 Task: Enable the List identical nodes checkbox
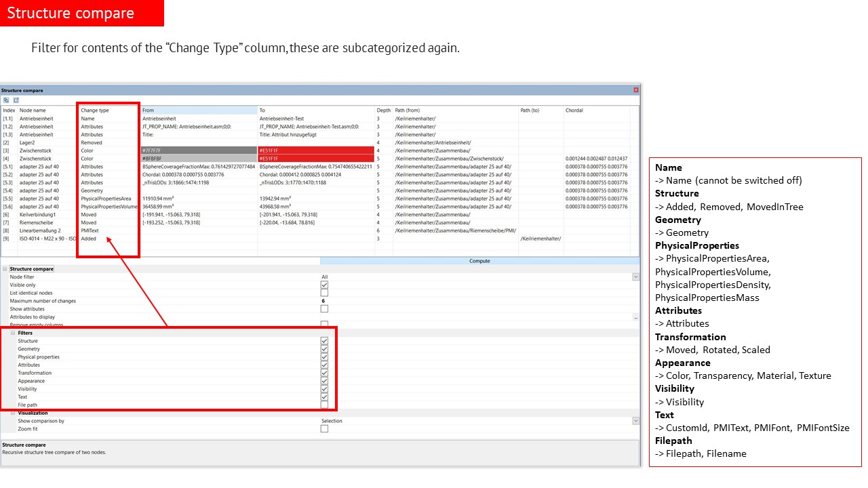coord(324,293)
